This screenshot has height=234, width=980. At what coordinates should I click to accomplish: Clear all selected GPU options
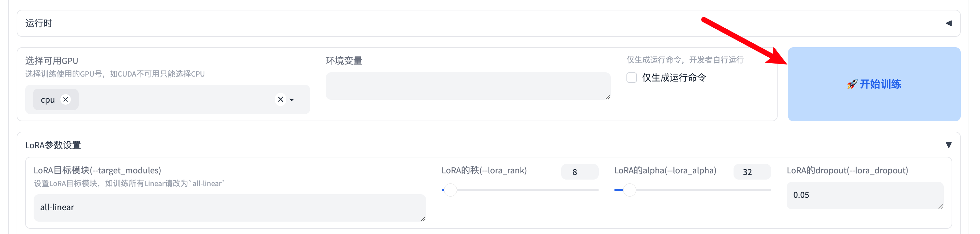pos(280,99)
